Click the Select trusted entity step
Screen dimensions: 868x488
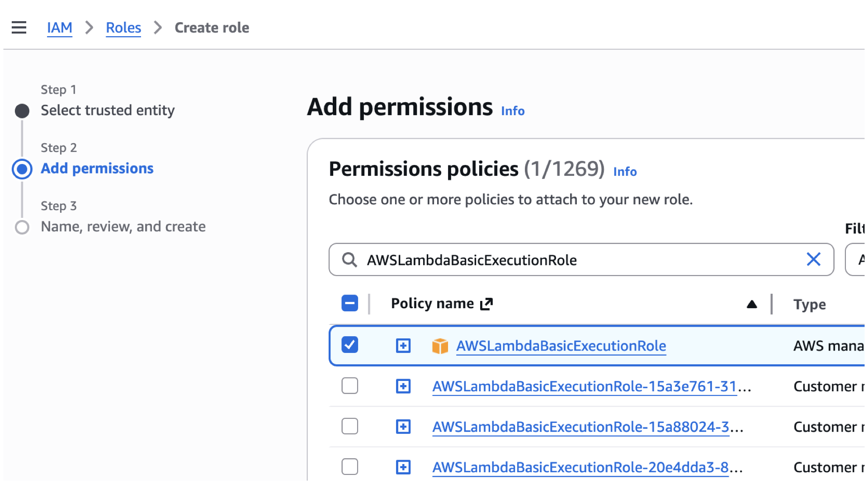pyautogui.click(x=107, y=110)
